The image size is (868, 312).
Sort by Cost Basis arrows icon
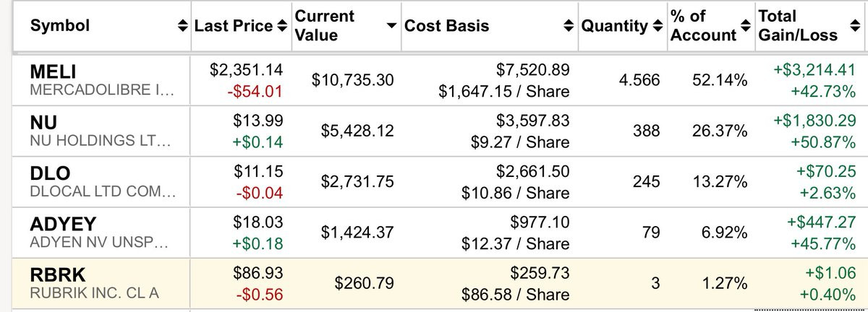pyautogui.click(x=568, y=26)
